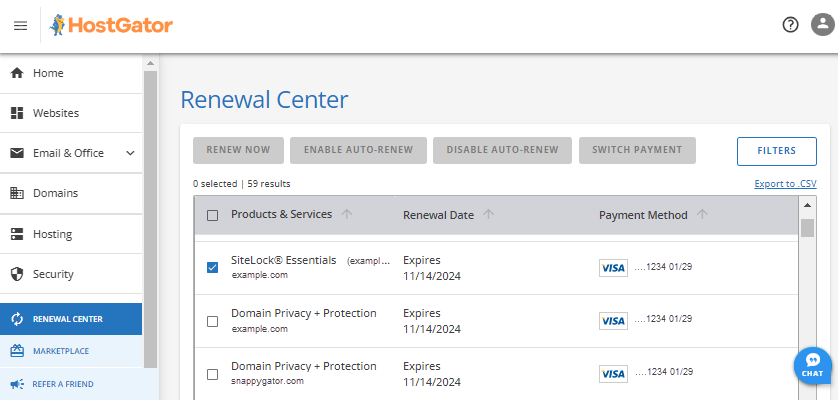Open the Home menu item
This screenshot has width=838, height=400.
[x=71, y=73]
